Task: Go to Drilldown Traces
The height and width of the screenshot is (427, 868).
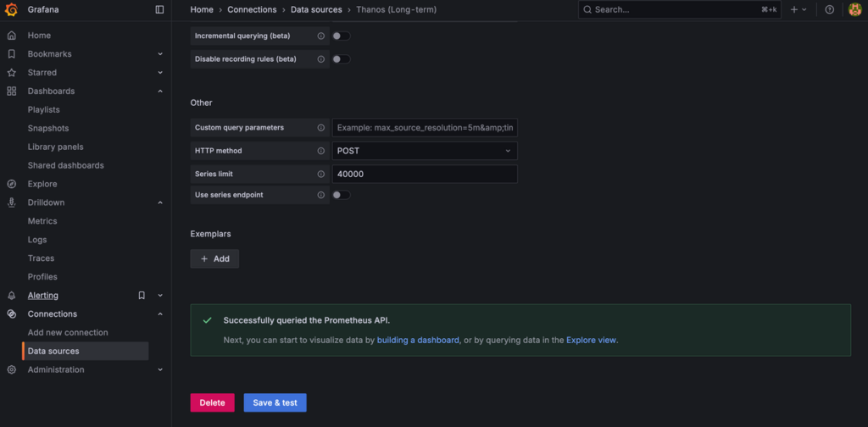Action: pyautogui.click(x=41, y=258)
